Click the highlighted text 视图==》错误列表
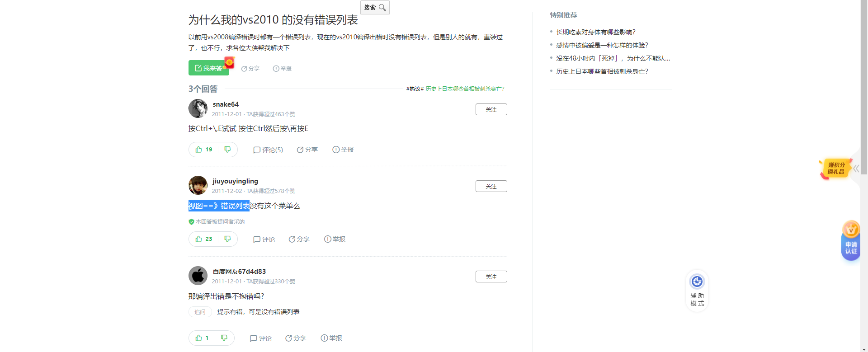The height and width of the screenshot is (352, 868). 219,206
